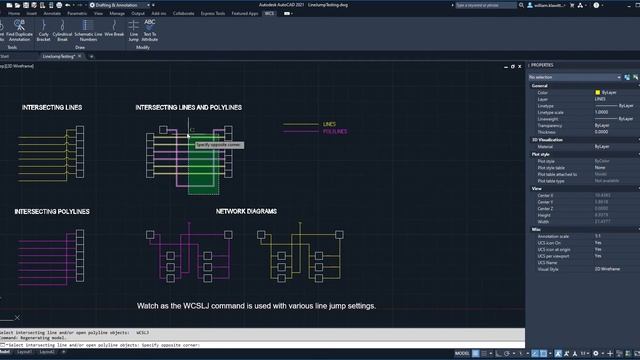Click the INTERSECTING LINES AND POLYLINES heading
This screenshot has width=640, height=360.
189,107
